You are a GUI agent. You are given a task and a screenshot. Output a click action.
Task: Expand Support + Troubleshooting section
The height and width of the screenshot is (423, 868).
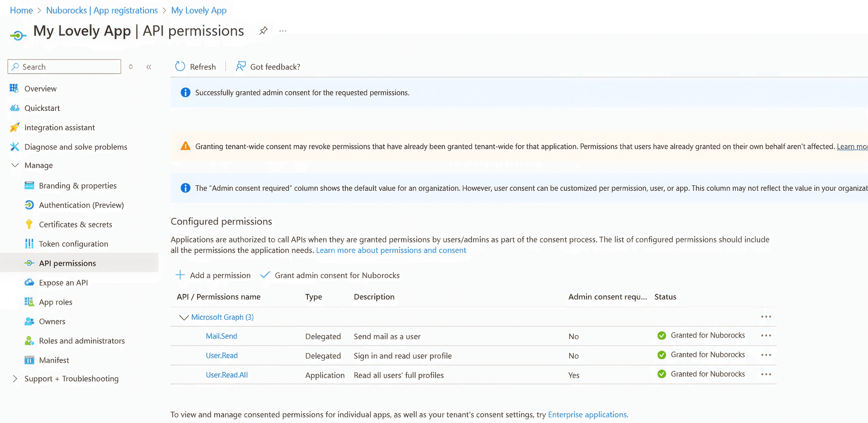pyautogui.click(x=15, y=379)
